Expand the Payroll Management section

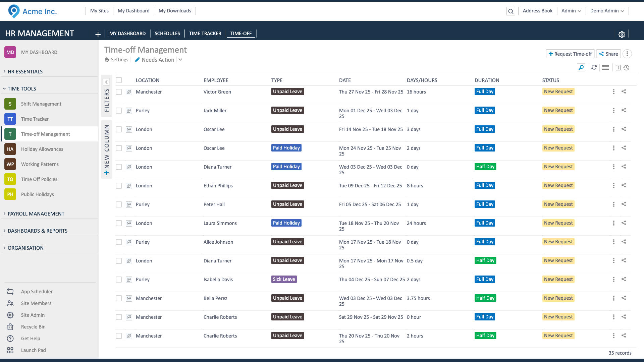[36, 214]
